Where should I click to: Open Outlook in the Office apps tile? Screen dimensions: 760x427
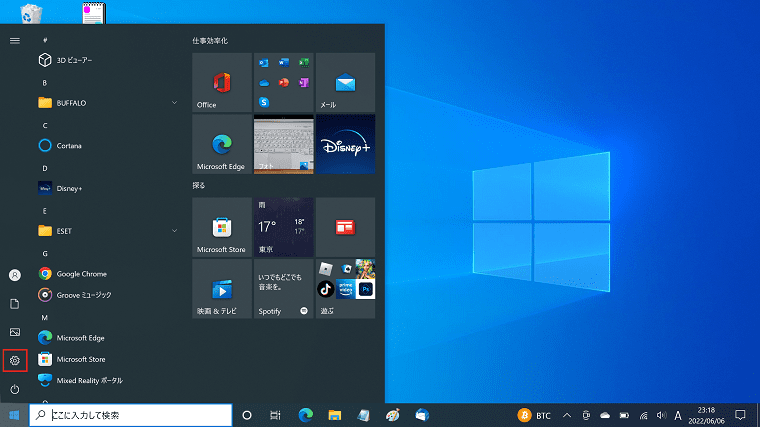(264, 63)
